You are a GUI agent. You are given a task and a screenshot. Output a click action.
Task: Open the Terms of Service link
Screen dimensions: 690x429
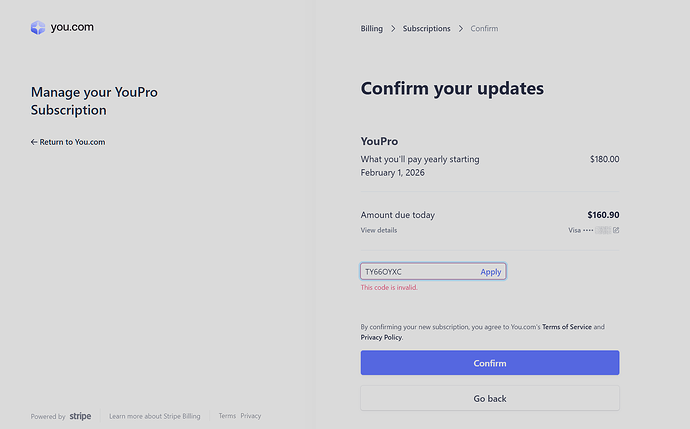click(x=567, y=327)
